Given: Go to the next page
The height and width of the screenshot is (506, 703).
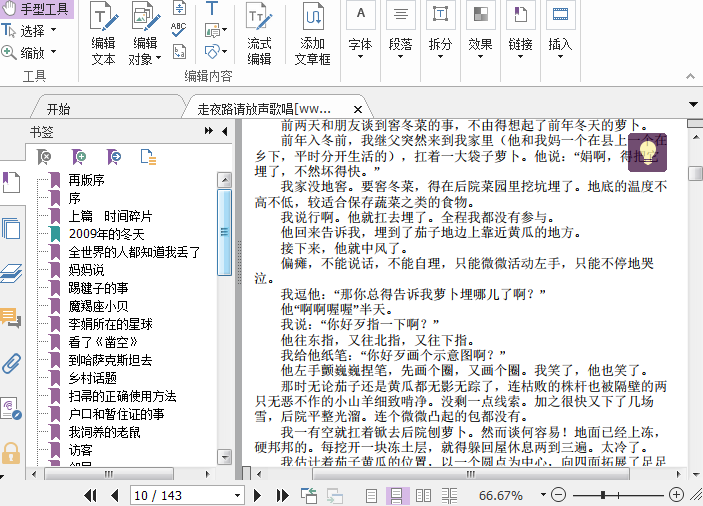Looking at the screenshot, I should coord(257,495).
